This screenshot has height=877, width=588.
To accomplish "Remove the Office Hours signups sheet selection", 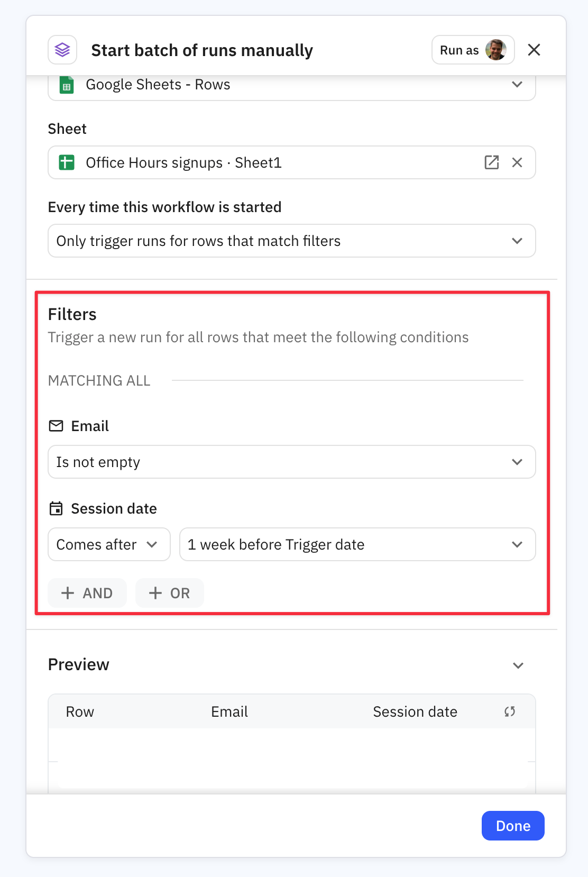I will coord(517,162).
